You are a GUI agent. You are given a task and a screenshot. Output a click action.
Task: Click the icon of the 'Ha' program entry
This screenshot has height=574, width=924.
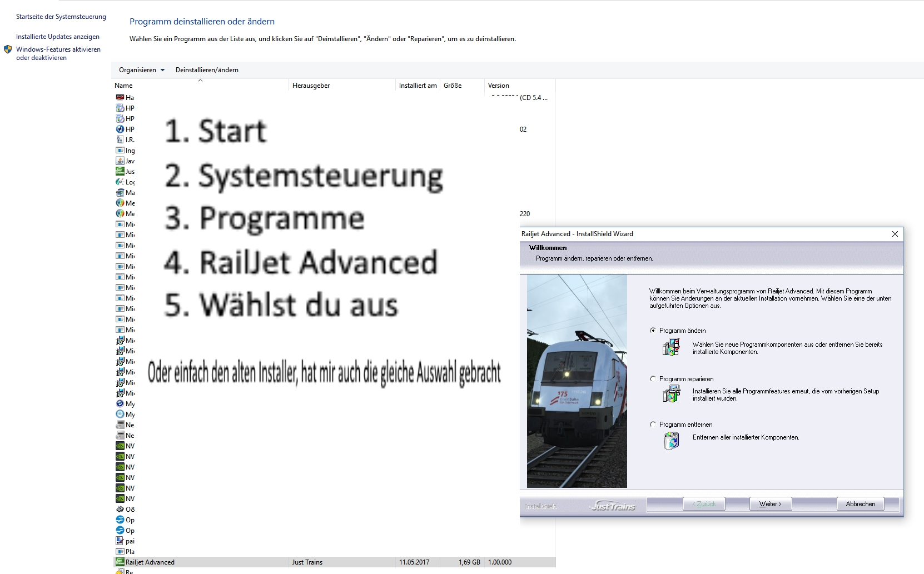(x=120, y=97)
